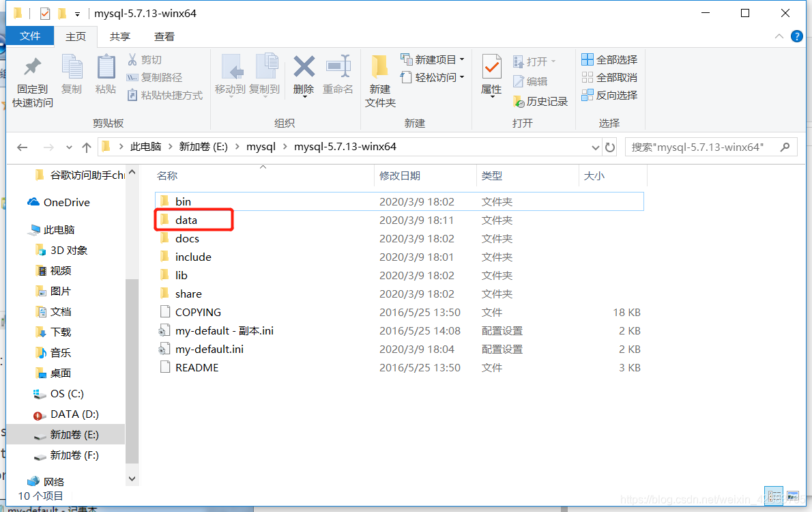Screen dimensions: 812x512
Task: Expand chevron after mysql in address bar
Action: 285,147
